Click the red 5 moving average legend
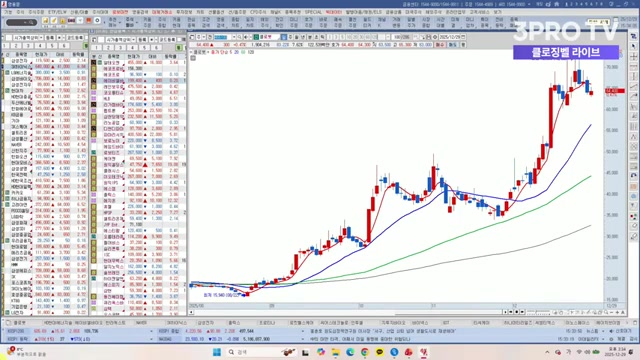The width and height of the screenshot is (640, 360). pos(230,52)
